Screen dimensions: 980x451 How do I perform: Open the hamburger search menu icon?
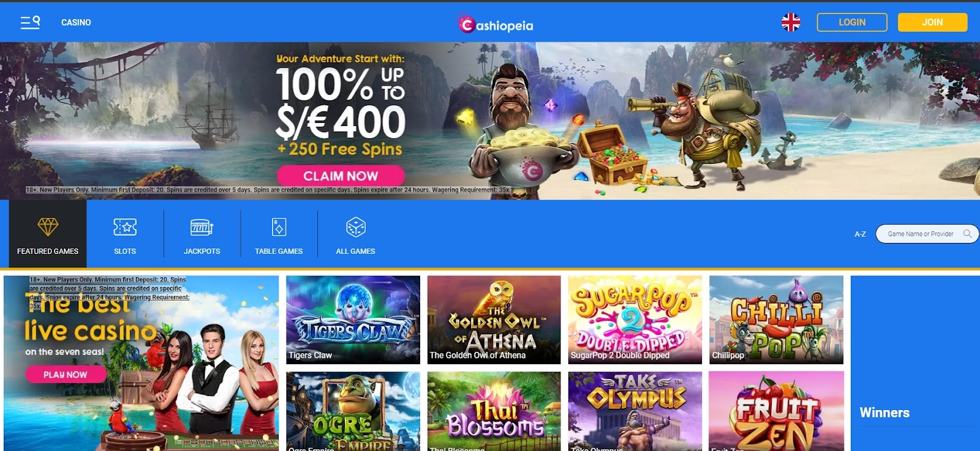pyautogui.click(x=30, y=23)
